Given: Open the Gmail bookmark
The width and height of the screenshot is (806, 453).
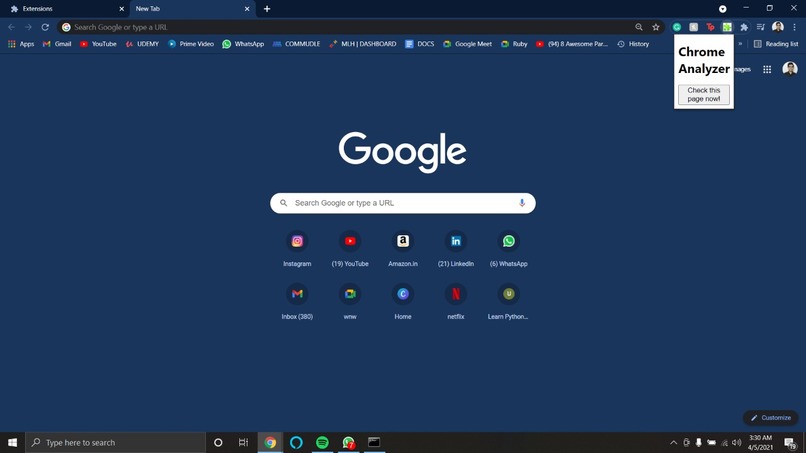Looking at the screenshot, I should [x=57, y=44].
